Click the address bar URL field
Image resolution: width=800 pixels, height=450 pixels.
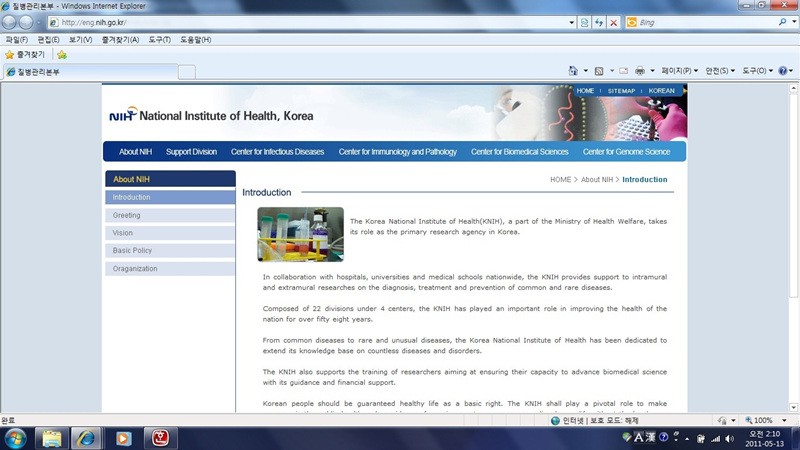(x=311, y=22)
